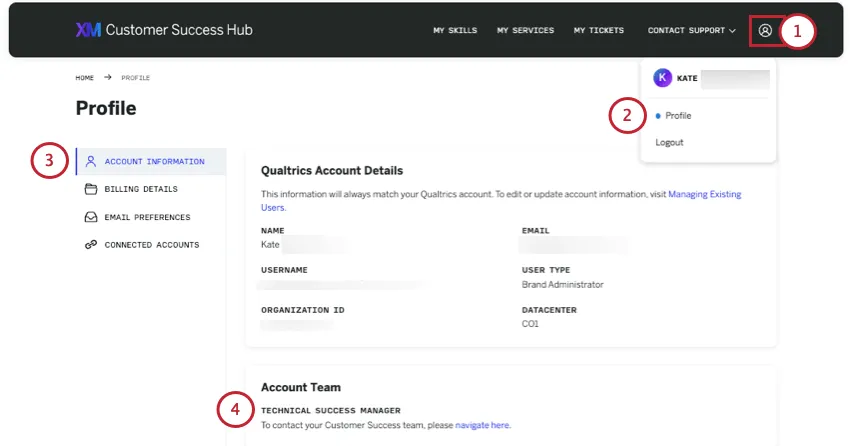The image size is (850, 446).
Task: Open My Services in top navigation
Action: [525, 31]
